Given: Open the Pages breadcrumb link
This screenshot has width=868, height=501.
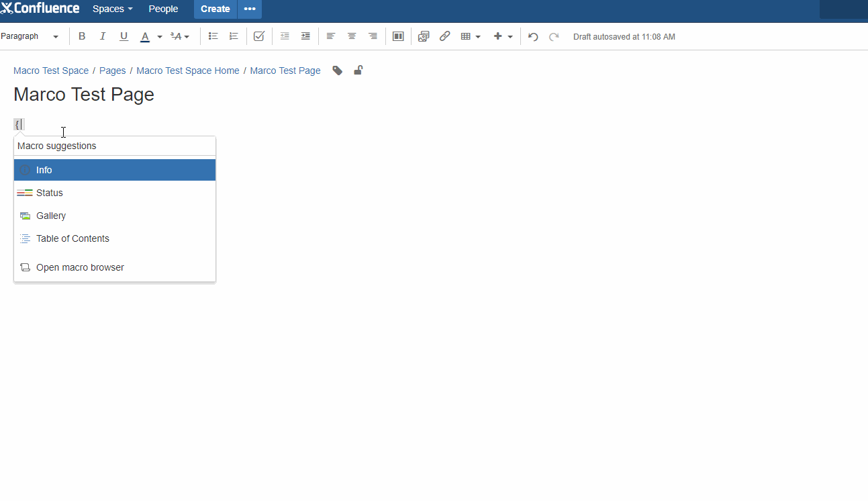Looking at the screenshot, I should (113, 71).
